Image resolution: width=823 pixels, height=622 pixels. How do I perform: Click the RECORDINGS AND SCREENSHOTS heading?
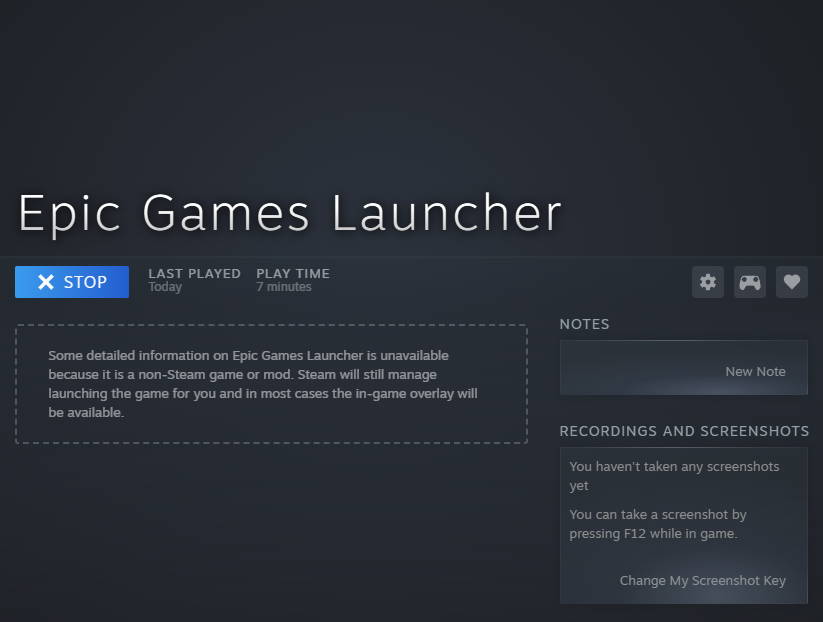tap(684, 431)
